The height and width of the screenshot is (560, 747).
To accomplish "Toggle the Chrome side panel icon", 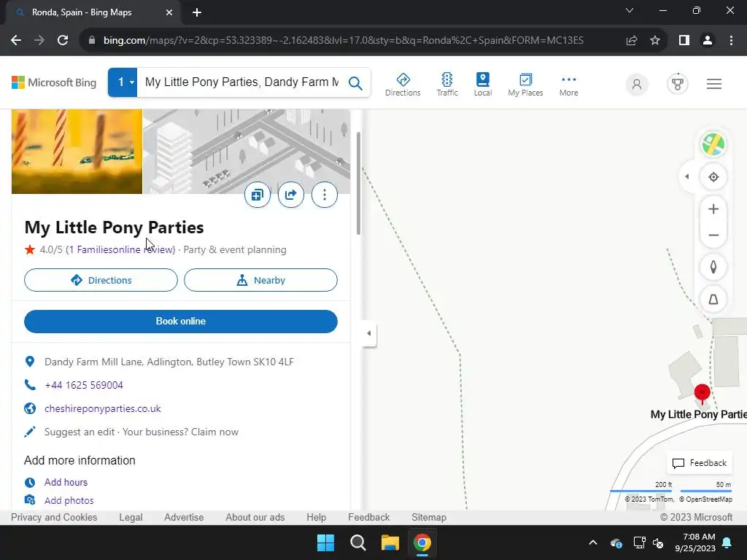I will 684,41.
